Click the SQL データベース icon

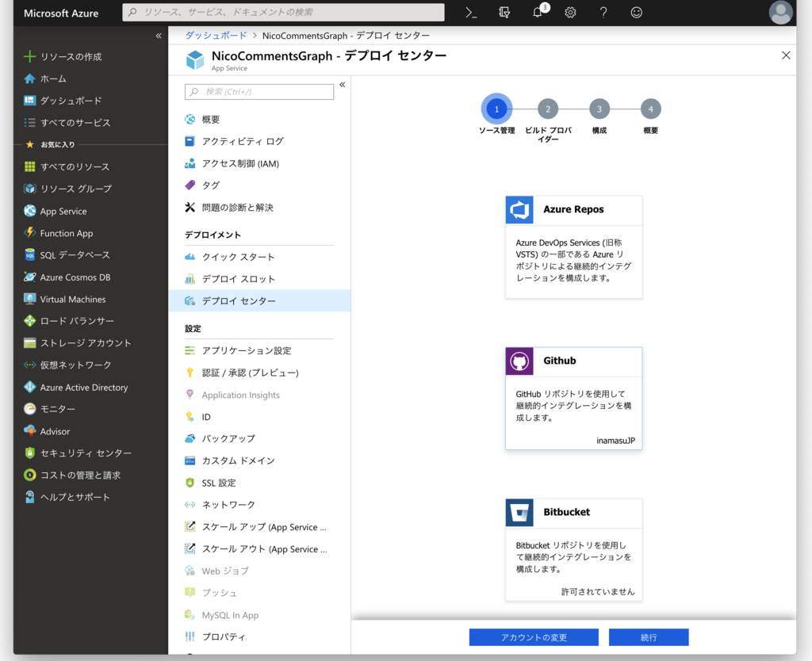tap(30, 254)
